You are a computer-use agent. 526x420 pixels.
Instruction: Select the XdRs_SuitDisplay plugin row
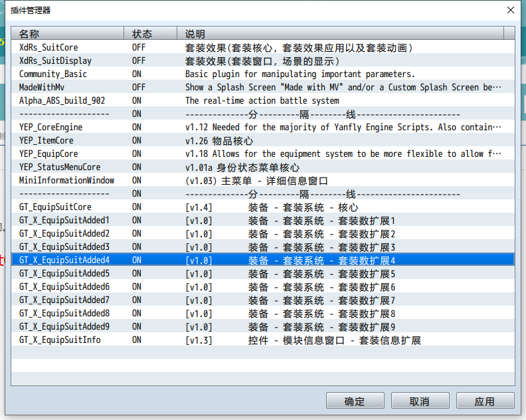[263, 60]
